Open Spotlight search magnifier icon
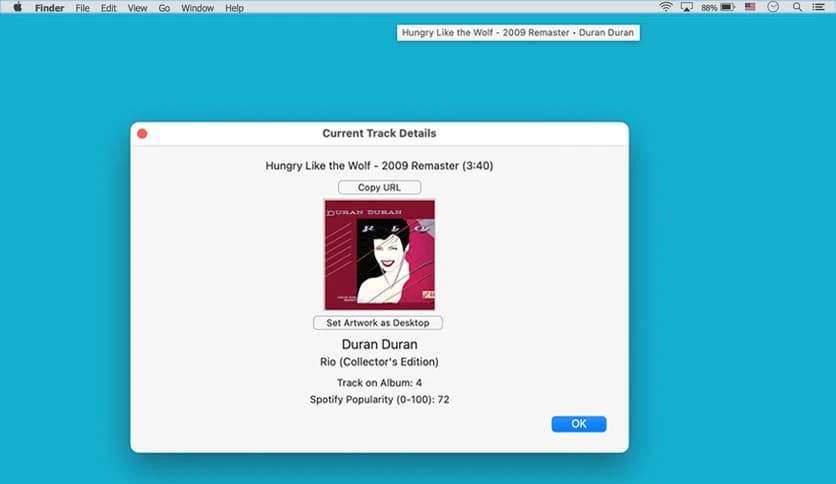Viewport: 836px width, 484px height. point(797,7)
